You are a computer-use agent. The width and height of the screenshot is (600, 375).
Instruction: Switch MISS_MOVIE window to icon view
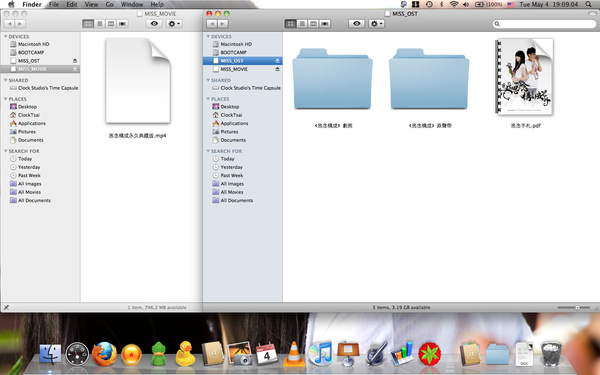(88, 24)
